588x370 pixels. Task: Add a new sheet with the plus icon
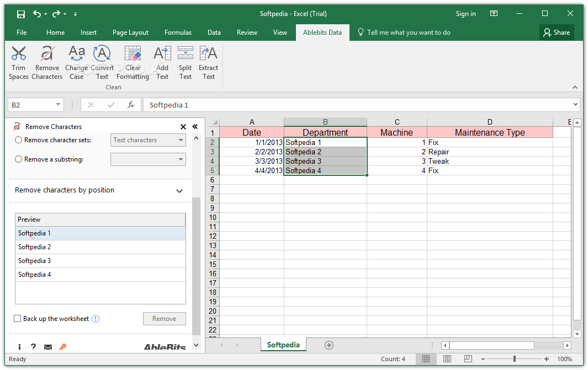[329, 345]
